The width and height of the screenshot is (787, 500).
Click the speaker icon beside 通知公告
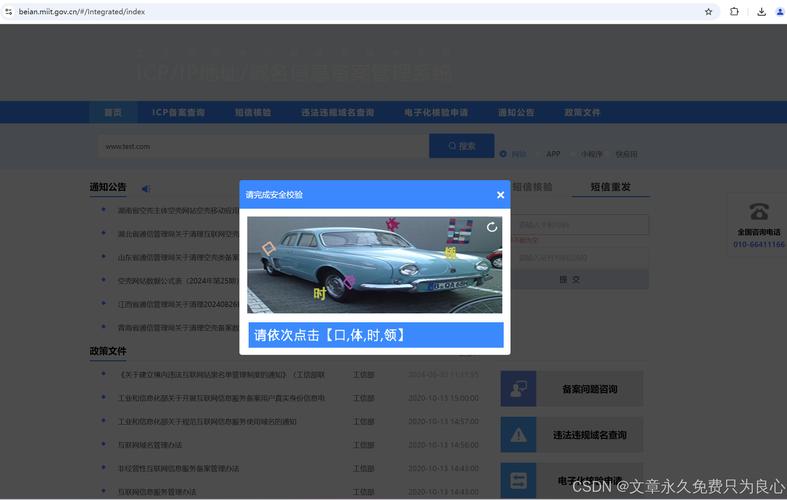(146, 189)
